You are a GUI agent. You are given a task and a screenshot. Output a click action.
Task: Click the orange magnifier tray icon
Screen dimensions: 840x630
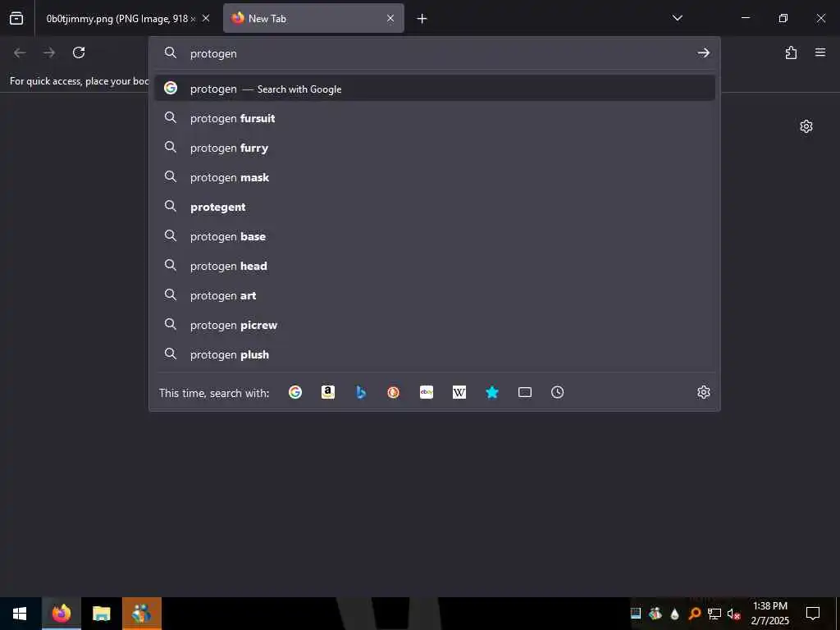(x=695, y=614)
